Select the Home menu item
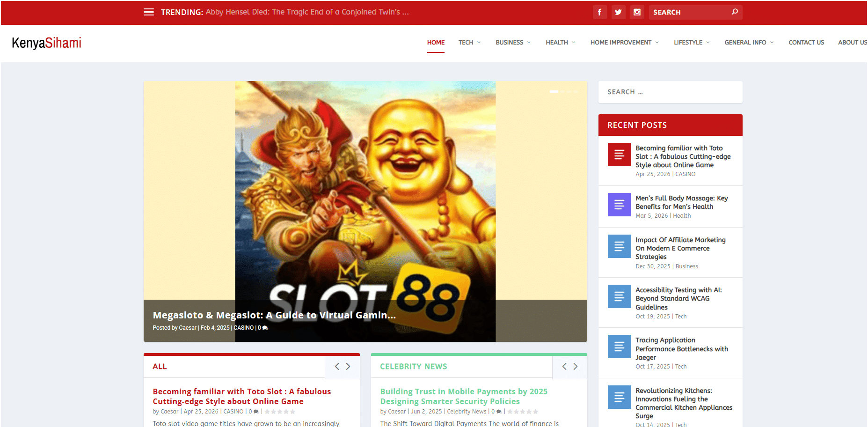 436,42
